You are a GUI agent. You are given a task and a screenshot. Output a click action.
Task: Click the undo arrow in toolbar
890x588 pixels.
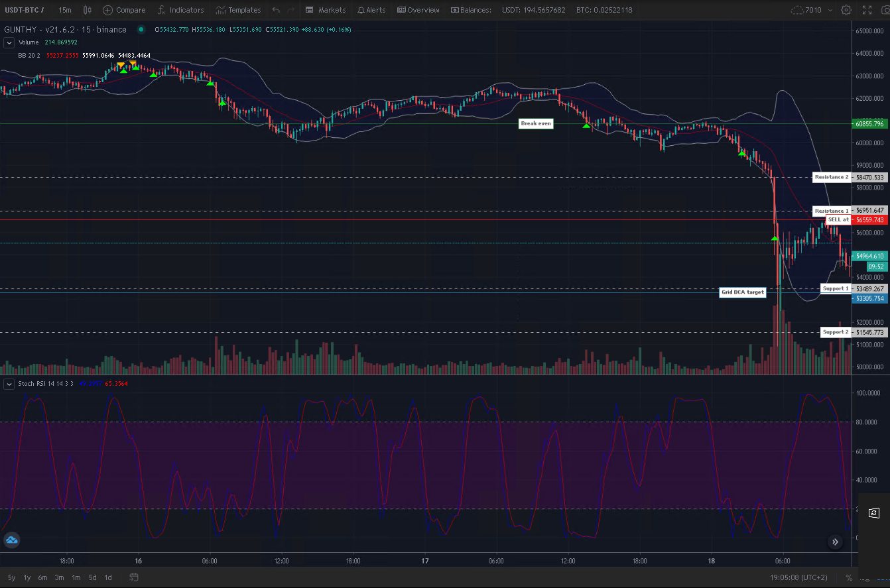(x=276, y=10)
